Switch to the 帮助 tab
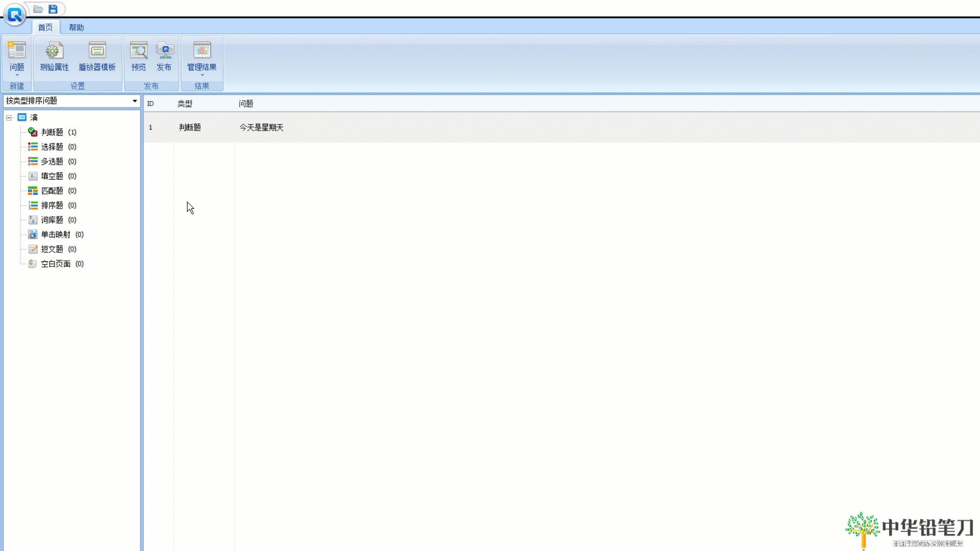980x551 pixels. (76, 28)
